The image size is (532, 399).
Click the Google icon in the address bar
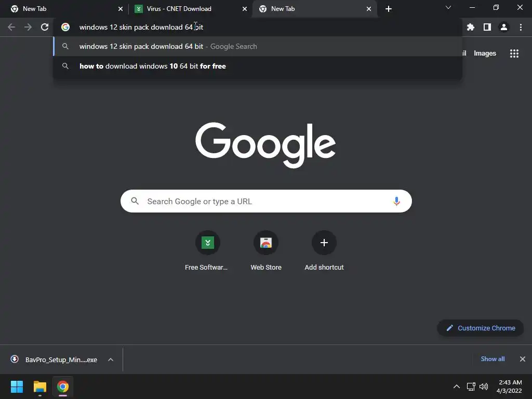65,27
